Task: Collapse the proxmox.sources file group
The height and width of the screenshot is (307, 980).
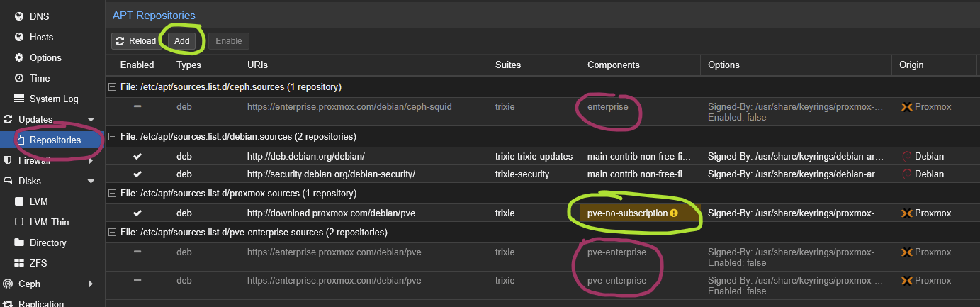Action: click(x=112, y=193)
